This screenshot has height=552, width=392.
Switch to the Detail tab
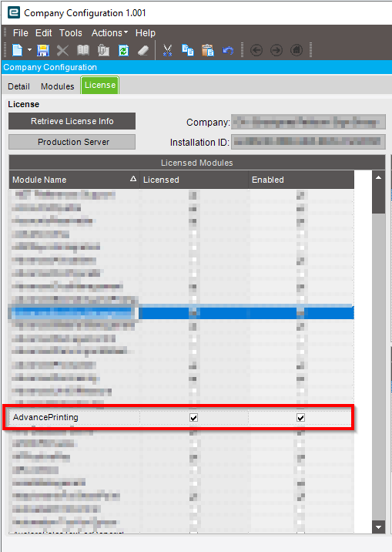pos(19,86)
